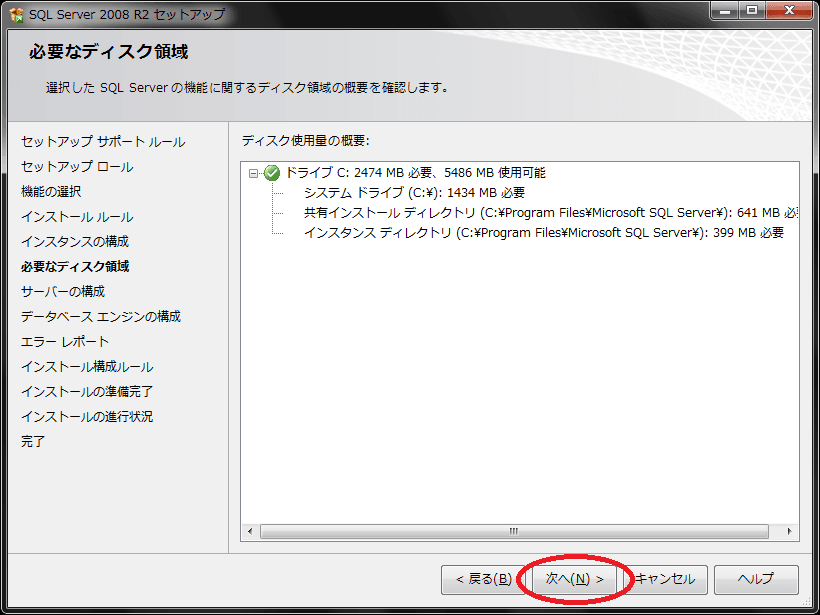820x615 pixels.
Task: Select データベース エンジンの構成 step
Action: click(101, 318)
